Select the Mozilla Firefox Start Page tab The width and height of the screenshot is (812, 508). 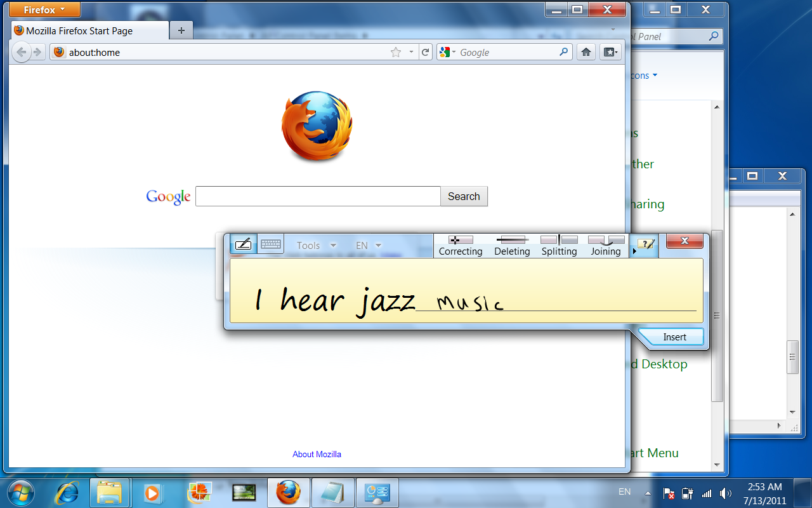pos(91,30)
